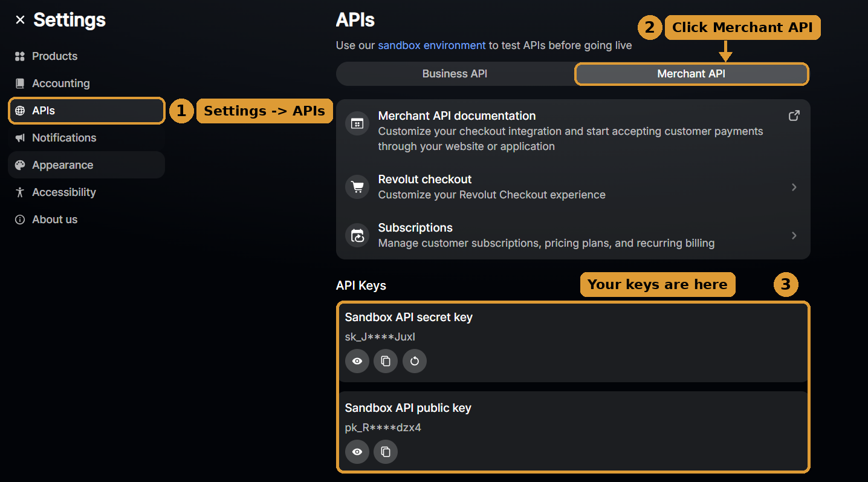The image size is (868, 482).
Task: Click the Accessibility person icon
Action: (20, 192)
